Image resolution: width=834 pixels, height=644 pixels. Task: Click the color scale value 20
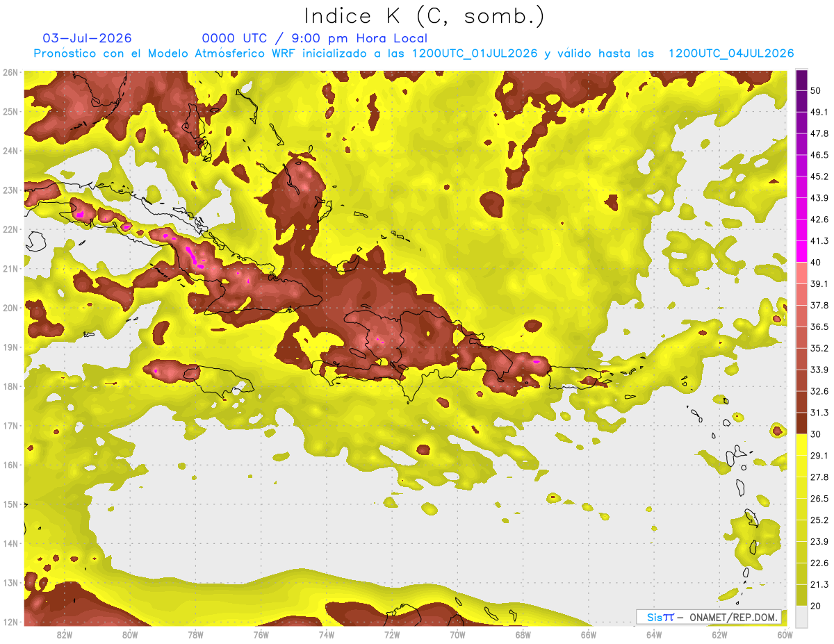816,606
